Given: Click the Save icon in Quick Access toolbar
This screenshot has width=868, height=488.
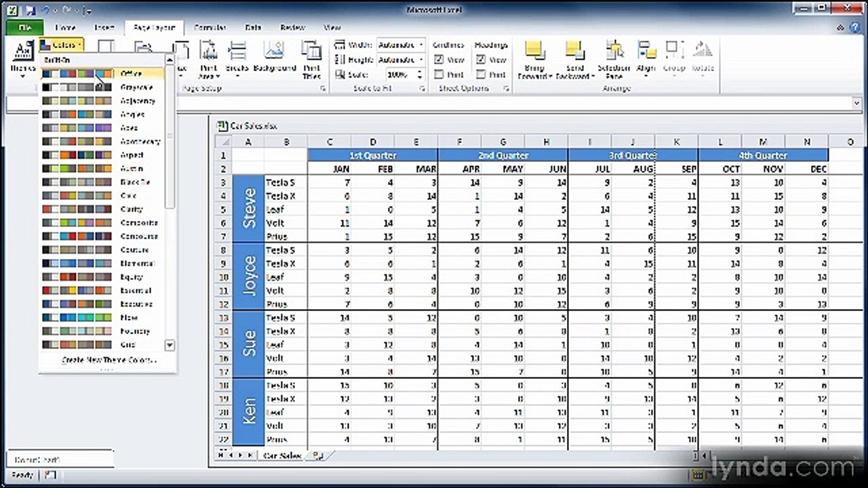Looking at the screenshot, I should click(x=29, y=9).
